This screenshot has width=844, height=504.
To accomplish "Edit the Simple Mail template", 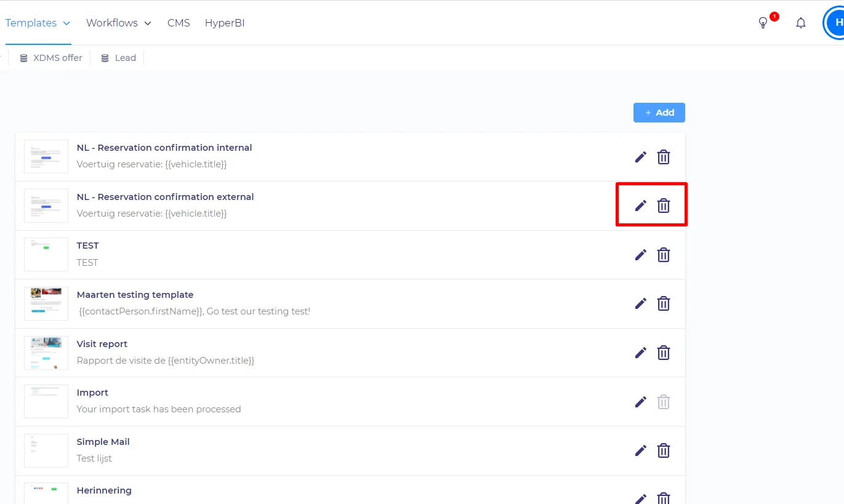I will [x=641, y=450].
